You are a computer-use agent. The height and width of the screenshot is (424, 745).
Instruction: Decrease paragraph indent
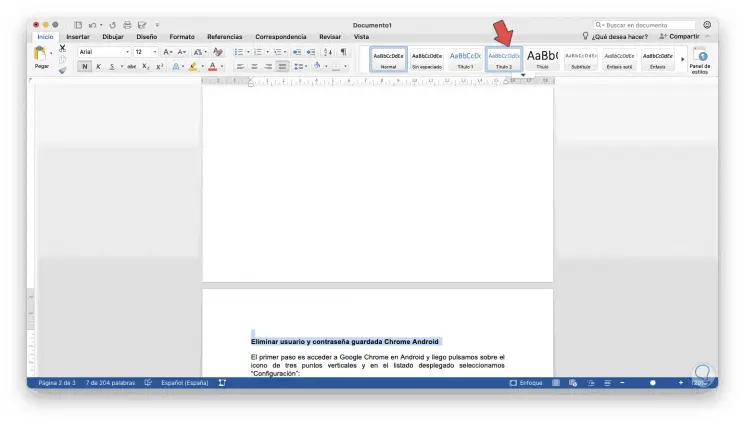(296, 52)
